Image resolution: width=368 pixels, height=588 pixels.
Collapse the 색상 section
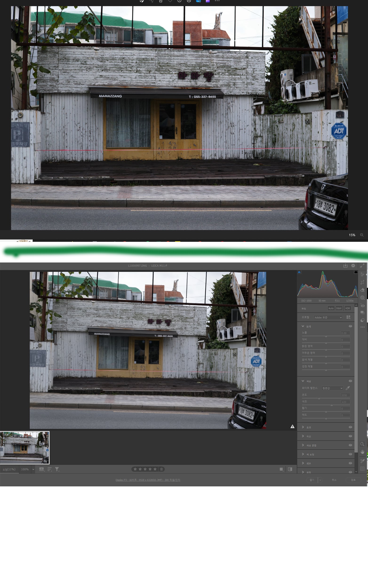tap(303, 381)
